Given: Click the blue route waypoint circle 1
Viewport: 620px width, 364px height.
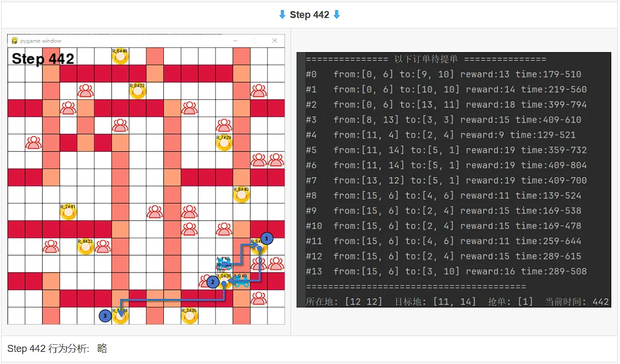Looking at the screenshot, I should click(266, 238).
